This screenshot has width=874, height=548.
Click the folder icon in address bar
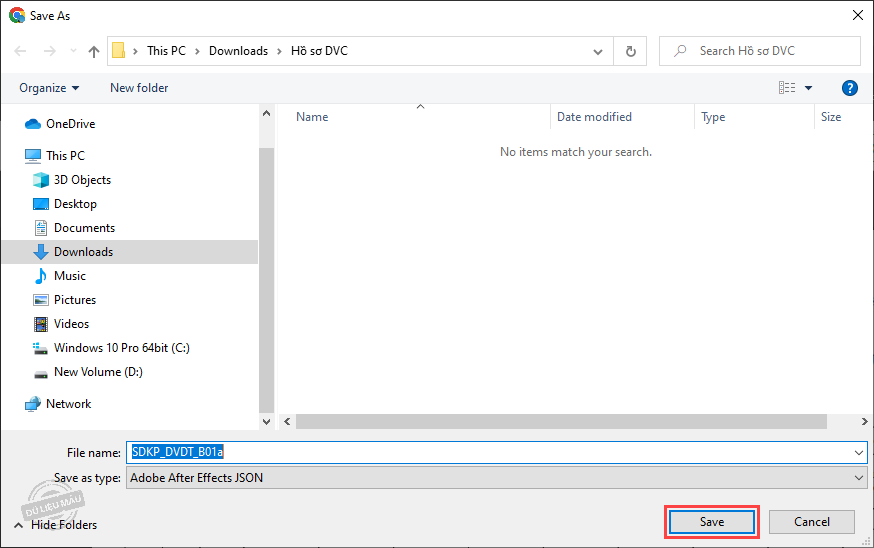coord(118,51)
